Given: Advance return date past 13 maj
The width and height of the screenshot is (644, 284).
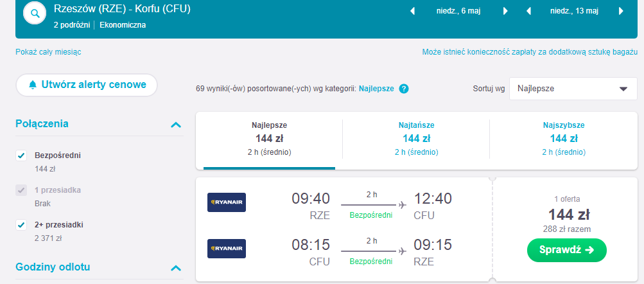Looking at the screenshot, I should (621, 11).
